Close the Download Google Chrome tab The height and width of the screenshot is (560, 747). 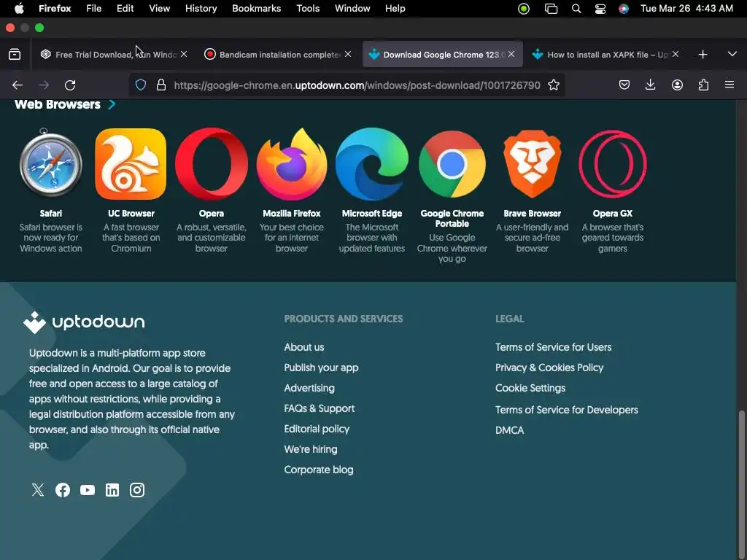(511, 54)
